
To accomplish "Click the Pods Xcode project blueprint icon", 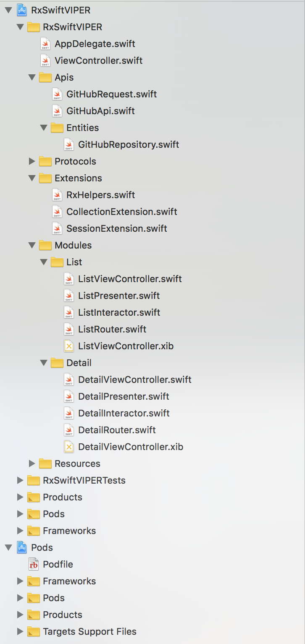I will (x=22, y=547).
